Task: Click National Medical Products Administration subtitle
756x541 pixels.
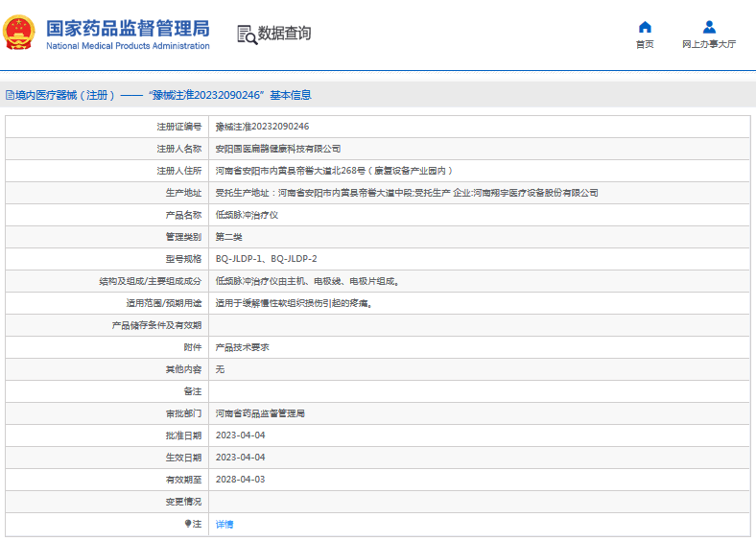Action: (128, 46)
